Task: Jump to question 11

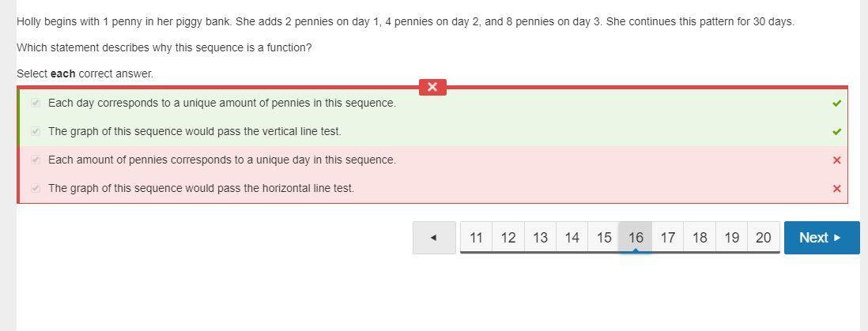Action: tap(476, 238)
